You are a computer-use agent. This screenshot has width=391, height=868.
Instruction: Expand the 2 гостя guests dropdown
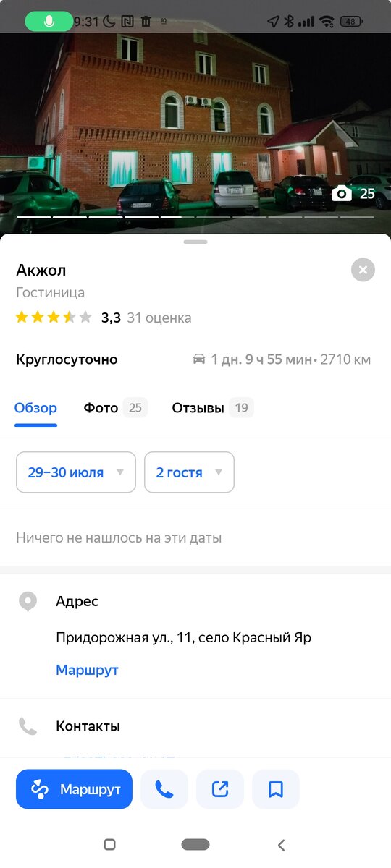189,472
